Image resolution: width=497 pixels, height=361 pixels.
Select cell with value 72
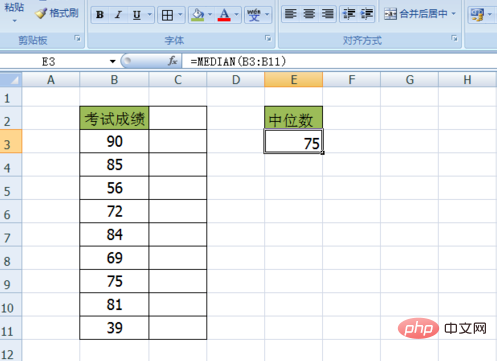click(114, 211)
